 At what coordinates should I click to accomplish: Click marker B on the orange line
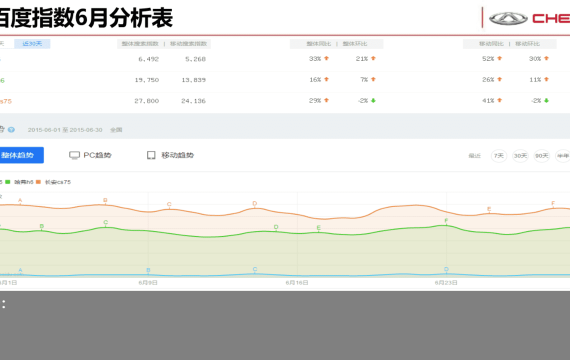pos(105,200)
